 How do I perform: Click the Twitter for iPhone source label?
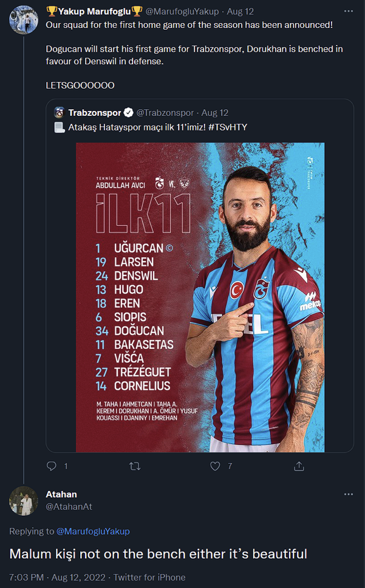[x=149, y=577]
